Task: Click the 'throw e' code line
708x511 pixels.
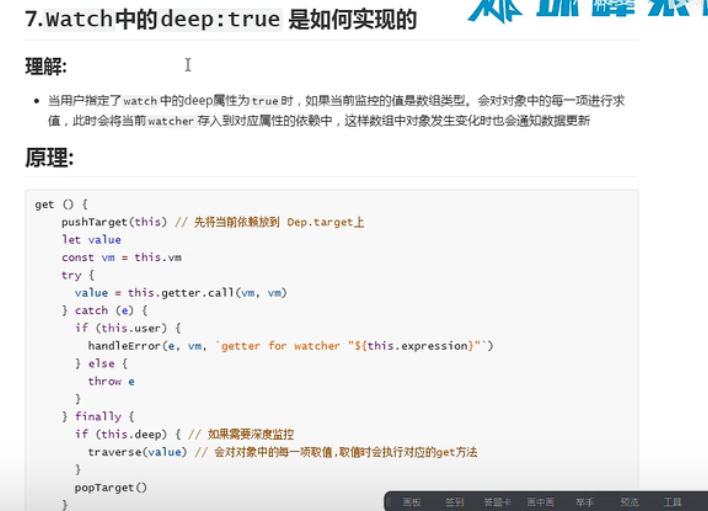Action: point(111,381)
